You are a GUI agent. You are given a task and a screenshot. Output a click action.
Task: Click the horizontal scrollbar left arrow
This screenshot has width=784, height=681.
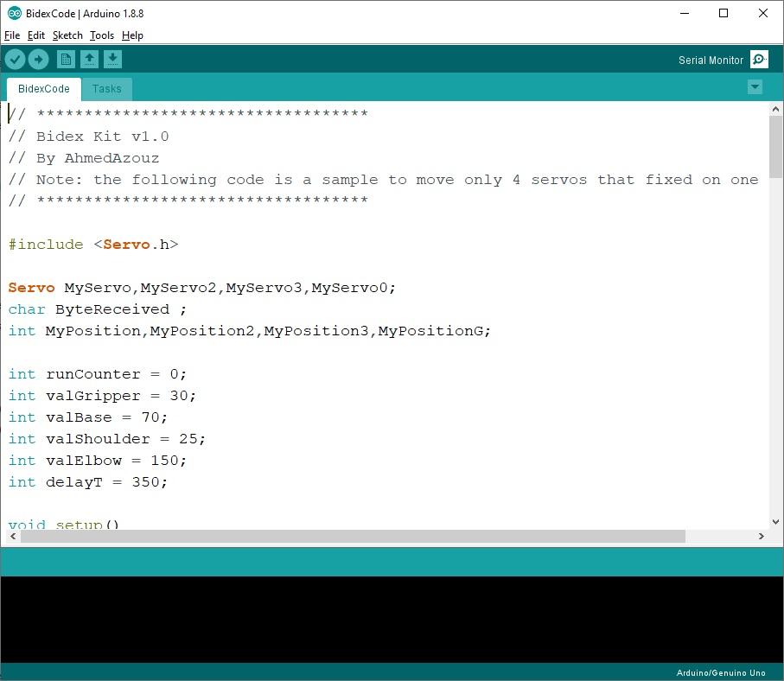(12, 536)
